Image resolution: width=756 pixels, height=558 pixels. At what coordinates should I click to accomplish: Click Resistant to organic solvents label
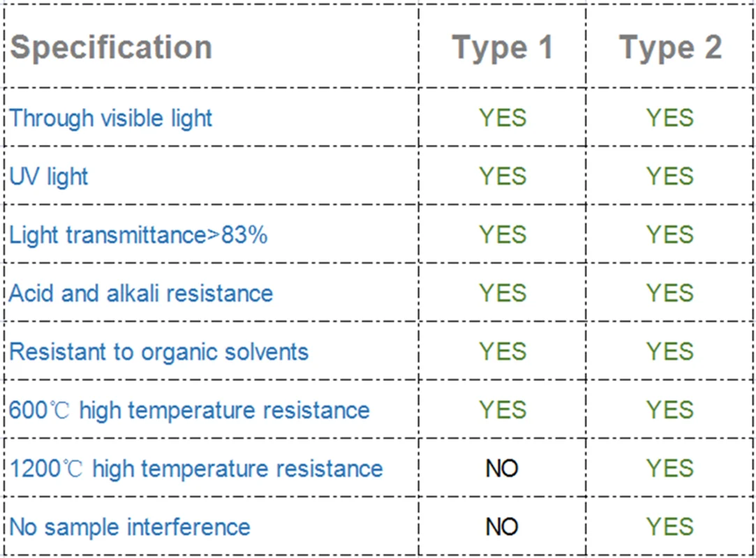click(158, 352)
